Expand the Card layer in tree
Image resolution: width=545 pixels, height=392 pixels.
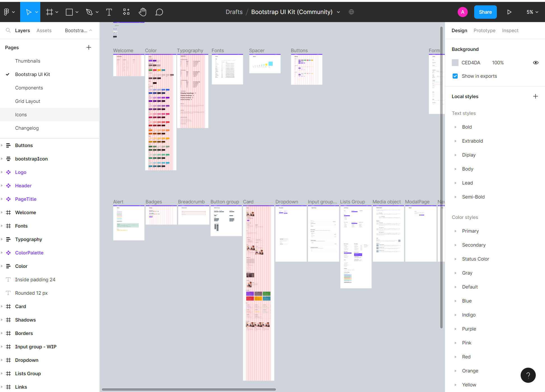tap(2, 306)
